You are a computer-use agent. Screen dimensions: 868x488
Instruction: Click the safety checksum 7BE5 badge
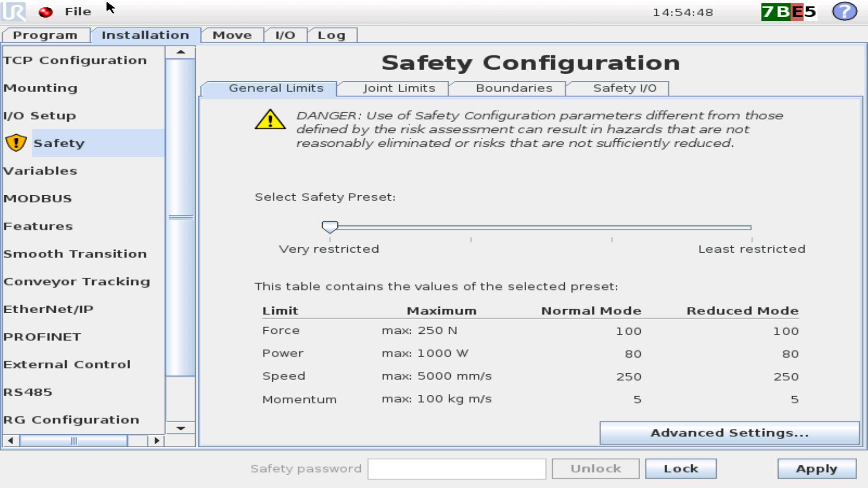click(788, 11)
